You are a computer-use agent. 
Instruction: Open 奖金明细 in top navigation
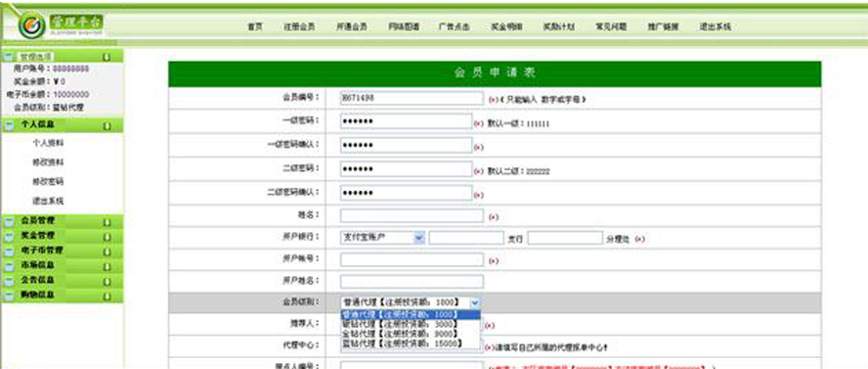point(506,26)
